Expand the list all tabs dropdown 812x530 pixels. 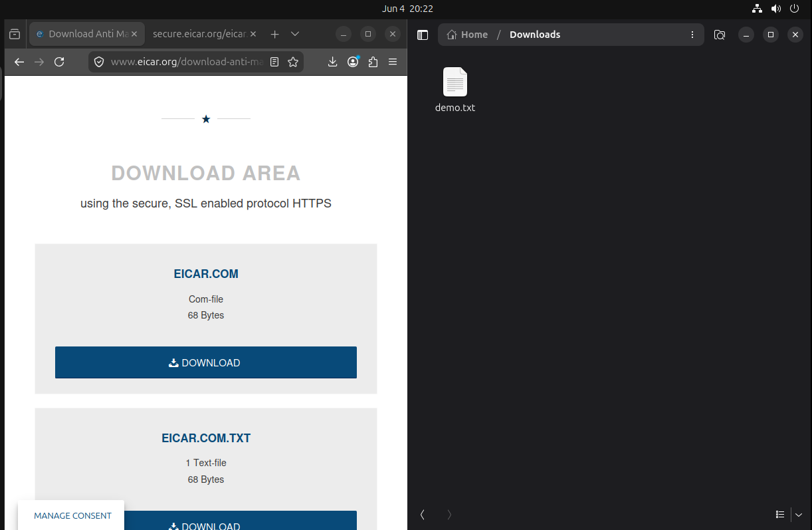(x=295, y=34)
